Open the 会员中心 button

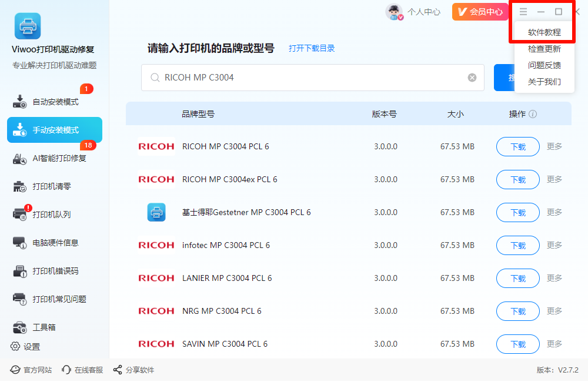[480, 12]
